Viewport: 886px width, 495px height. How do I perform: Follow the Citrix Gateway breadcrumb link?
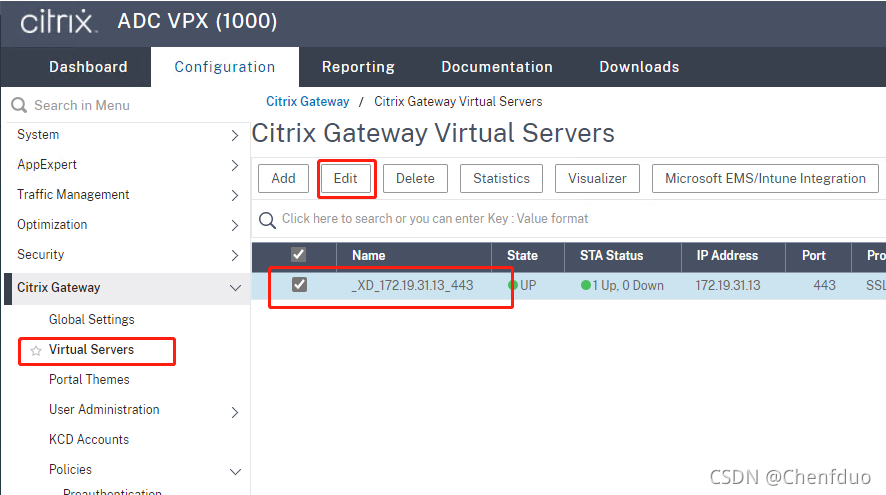(307, 102)
